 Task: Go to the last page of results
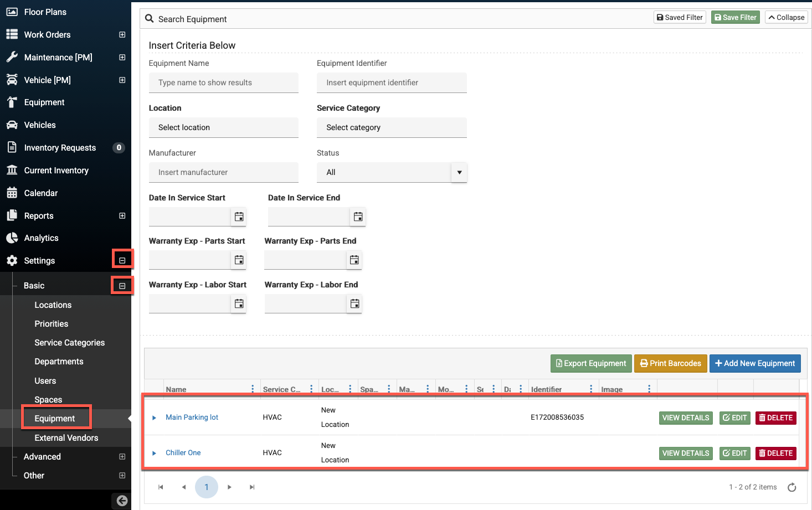coord(252,487)
